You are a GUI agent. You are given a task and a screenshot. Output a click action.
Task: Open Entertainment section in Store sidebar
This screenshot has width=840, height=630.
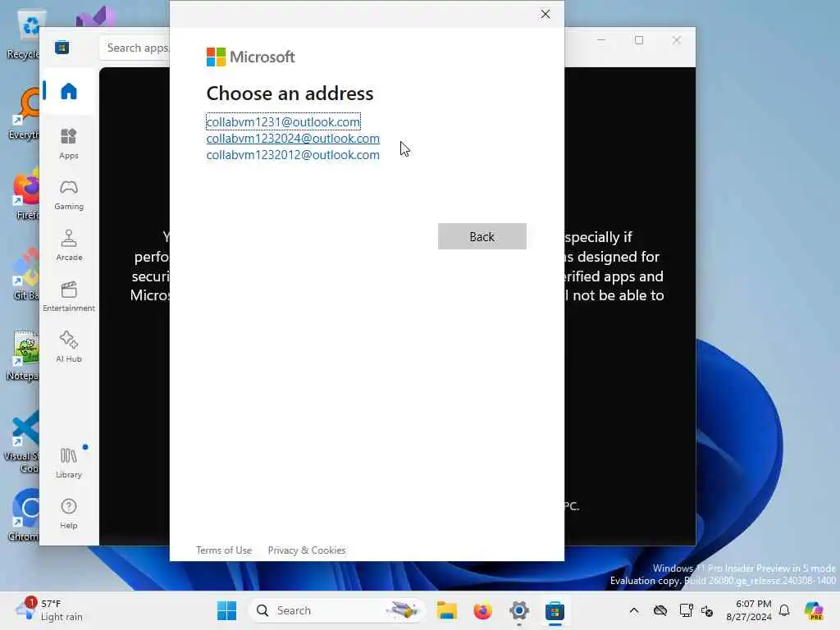(x=69, y=296)
